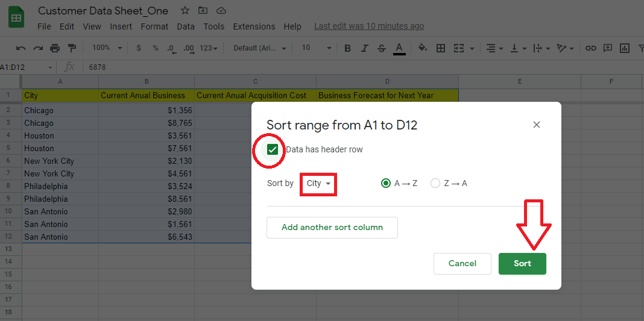Uncheck Data has header row
This screenshot has width=644, height=321.
(273, 149)
